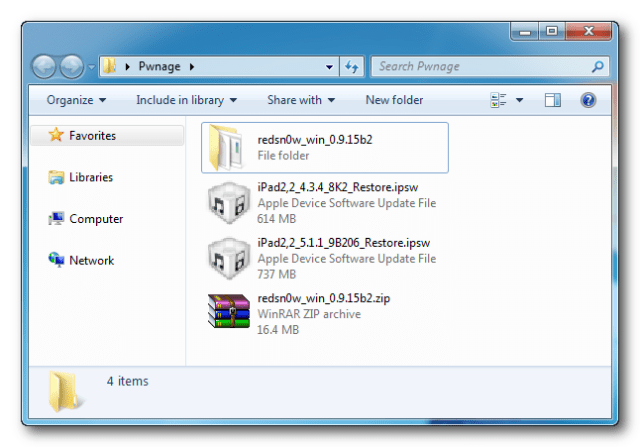
Task: Click the WinRAR ZIP archive type label
Action: [x=309, y=314]
